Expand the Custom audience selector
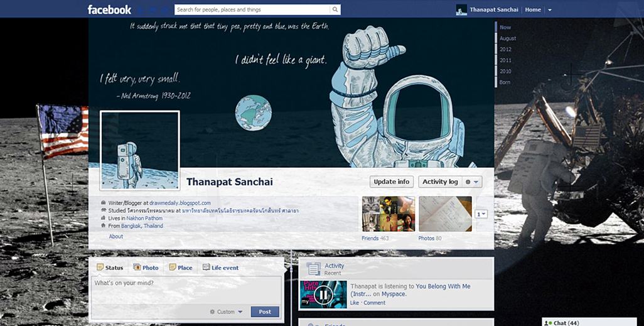 227,312
